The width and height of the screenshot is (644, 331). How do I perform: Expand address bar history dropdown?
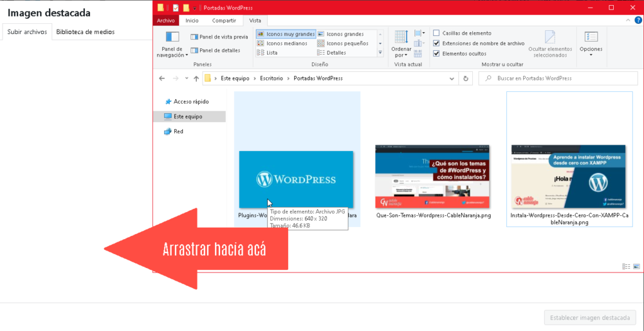coord(452,79)
